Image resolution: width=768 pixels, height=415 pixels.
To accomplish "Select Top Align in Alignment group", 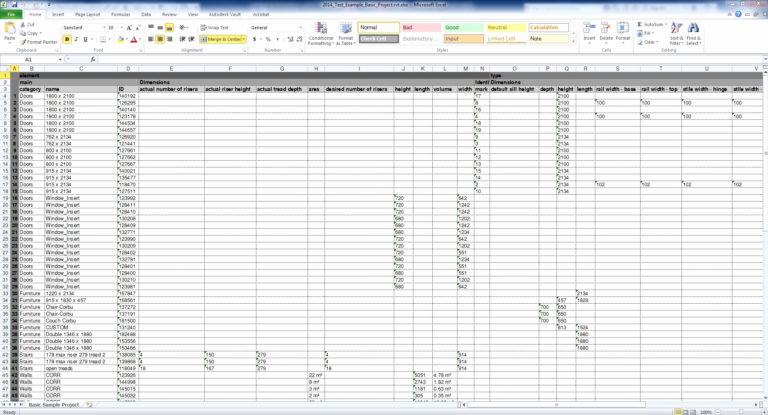I will pyautogui.click(x=151, y=28).
